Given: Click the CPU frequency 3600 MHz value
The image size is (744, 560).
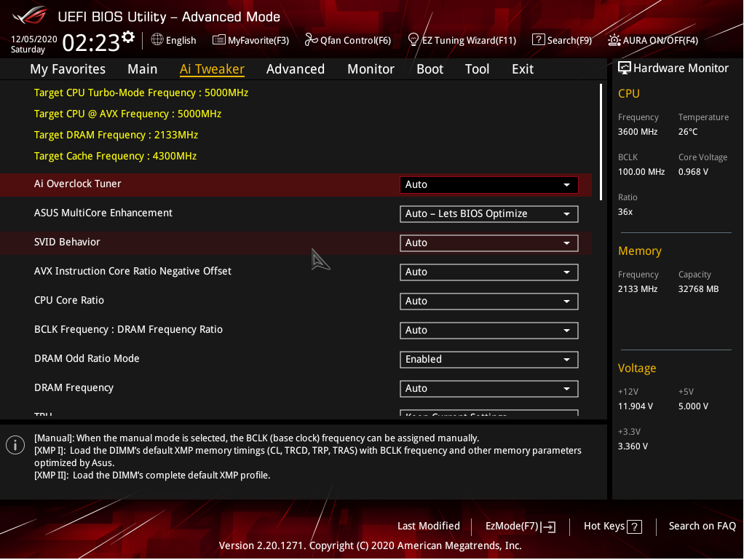Looking at the screenshot, I should (637, 132).
